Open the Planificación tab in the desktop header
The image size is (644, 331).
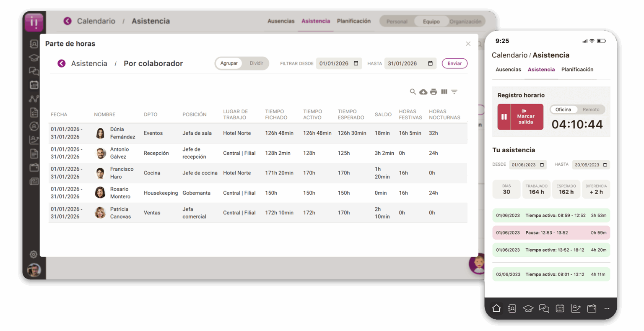354,21
